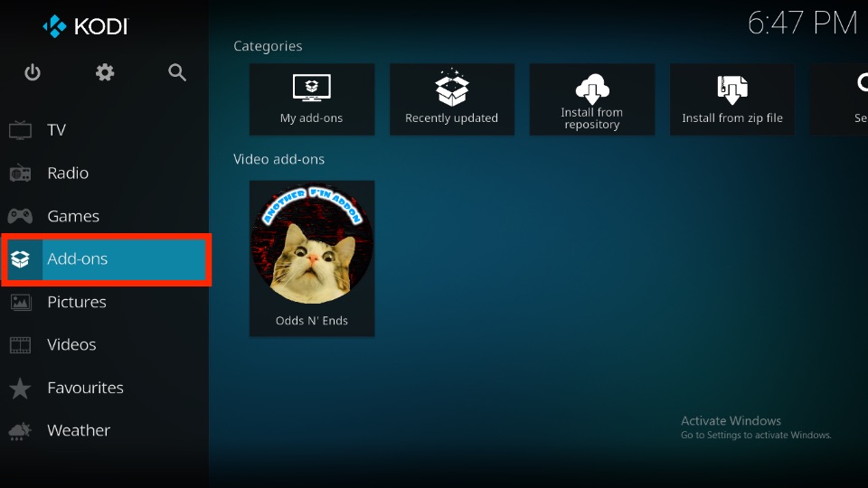
Task: Click the Categories heading
Action: [x=268, y=46]
